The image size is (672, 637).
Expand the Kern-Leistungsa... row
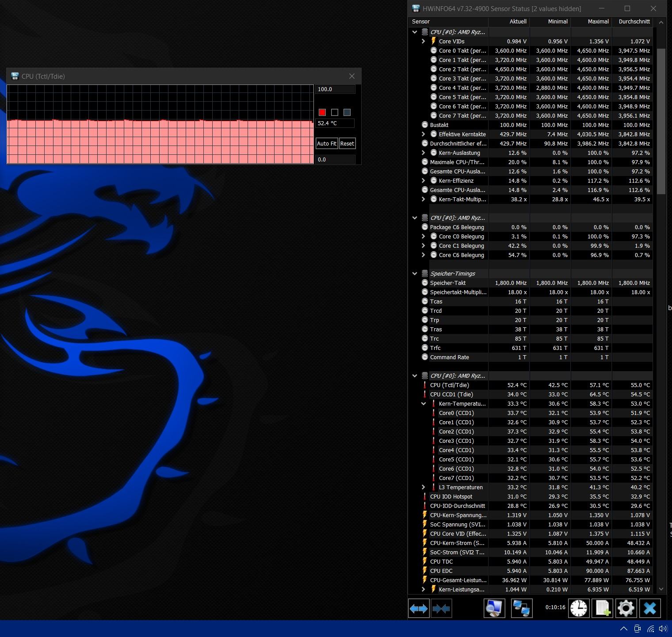pos(423,589)
